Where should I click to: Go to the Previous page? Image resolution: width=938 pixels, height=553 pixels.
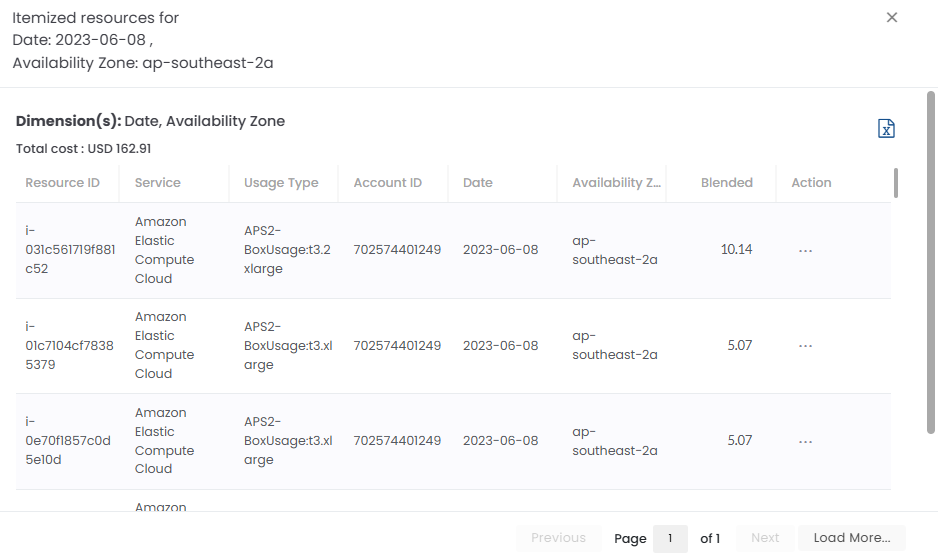(558, 538)
